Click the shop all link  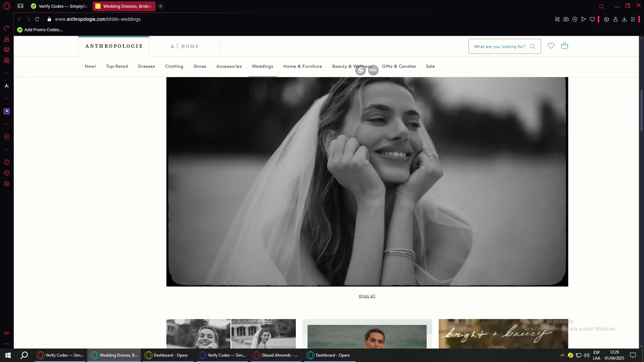click(367, 296)
